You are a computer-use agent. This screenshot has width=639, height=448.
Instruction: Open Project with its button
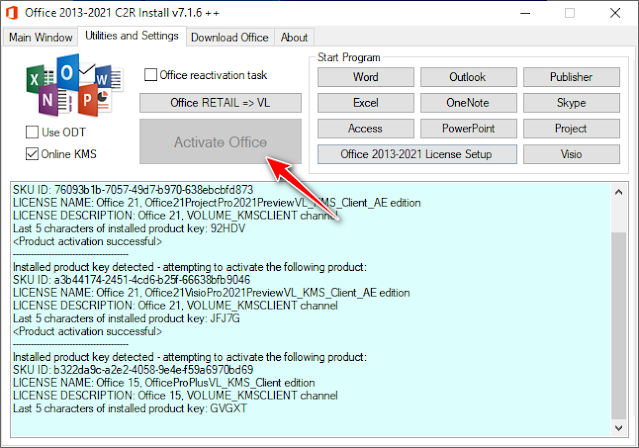point(571,128)
